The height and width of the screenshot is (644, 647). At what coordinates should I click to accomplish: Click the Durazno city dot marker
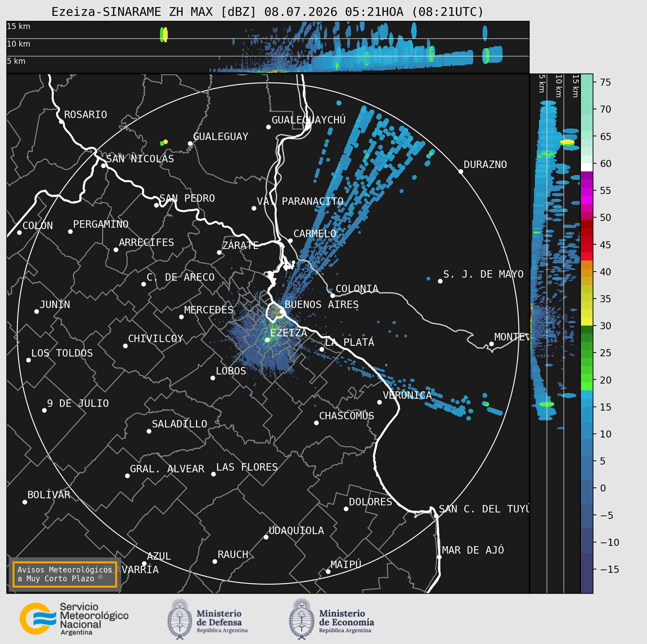[461, 171]
